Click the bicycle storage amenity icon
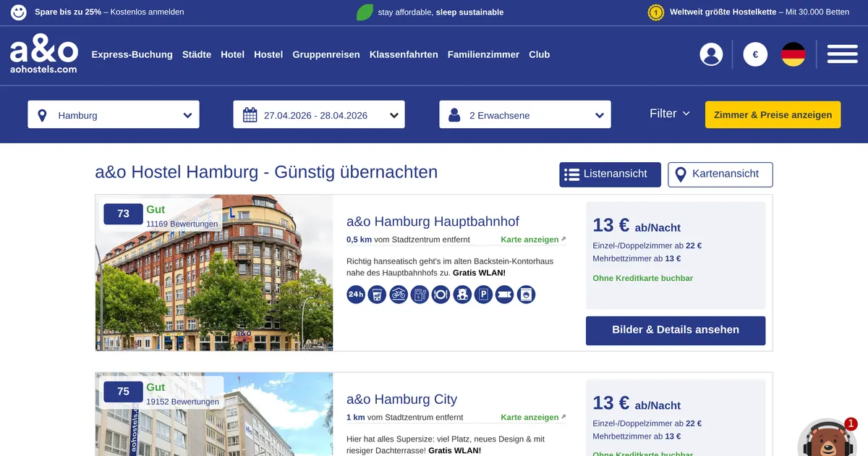The image size is (868, 456). point(399,295)
